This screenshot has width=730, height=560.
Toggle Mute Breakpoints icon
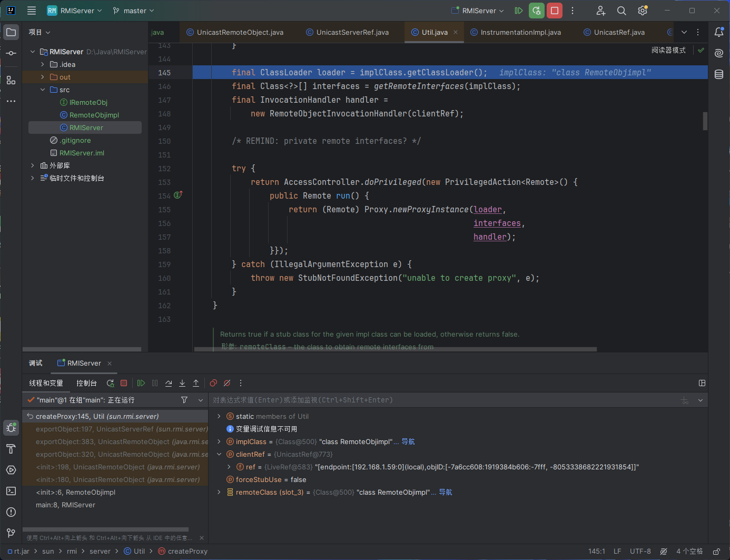[x=227, y=383]
